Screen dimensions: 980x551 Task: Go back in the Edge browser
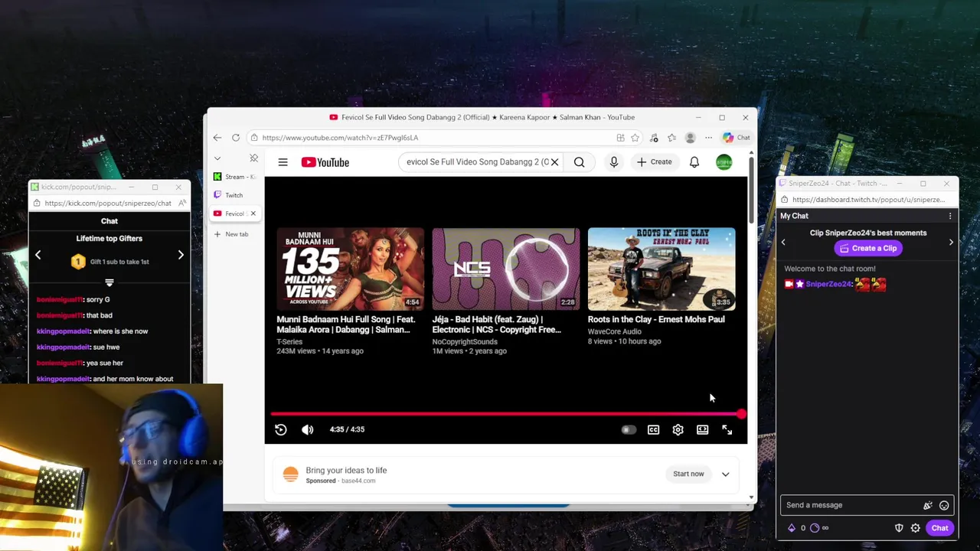(x=217, y=138)
